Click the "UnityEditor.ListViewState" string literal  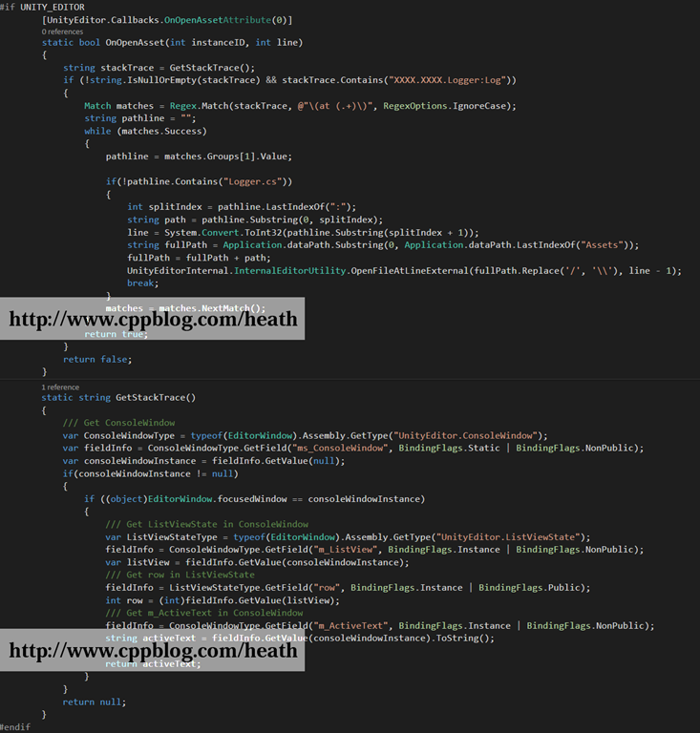point(508,536)
